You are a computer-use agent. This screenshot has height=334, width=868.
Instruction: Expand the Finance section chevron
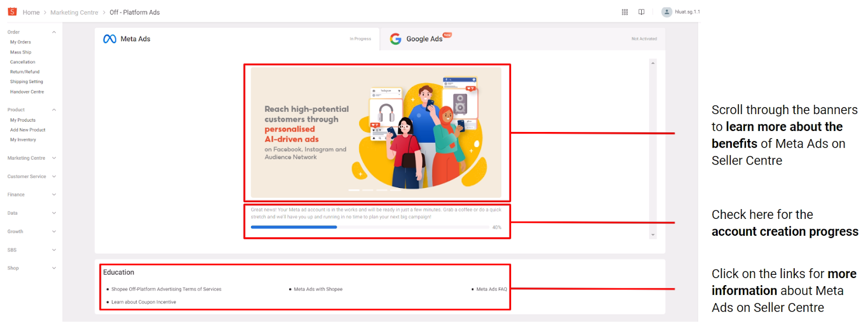point(54,194)
